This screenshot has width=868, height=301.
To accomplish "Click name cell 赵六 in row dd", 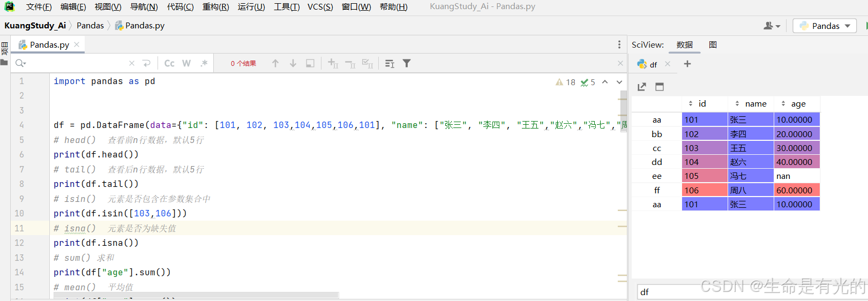I will tap(751, 162).
